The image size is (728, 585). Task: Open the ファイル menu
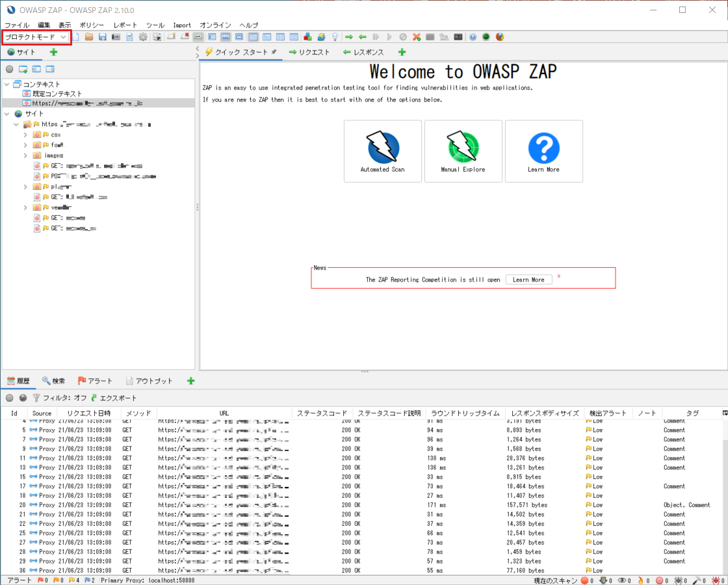17,25
